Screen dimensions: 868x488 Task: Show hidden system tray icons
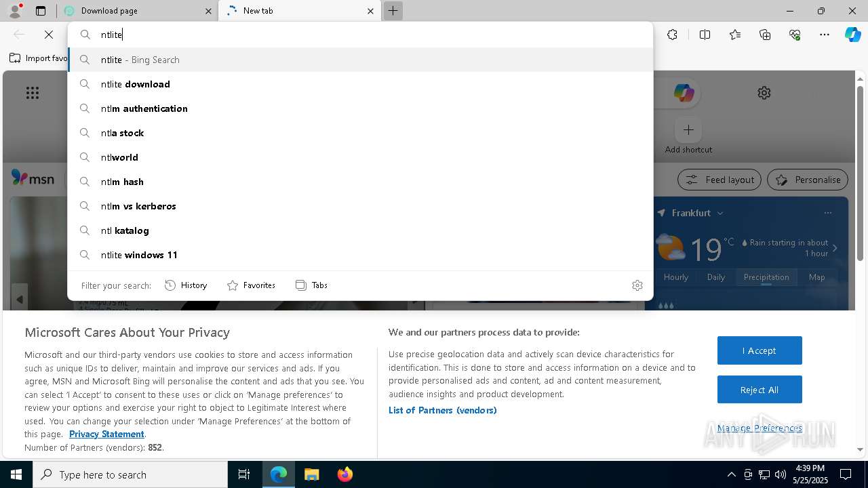[x=731, y=474]
